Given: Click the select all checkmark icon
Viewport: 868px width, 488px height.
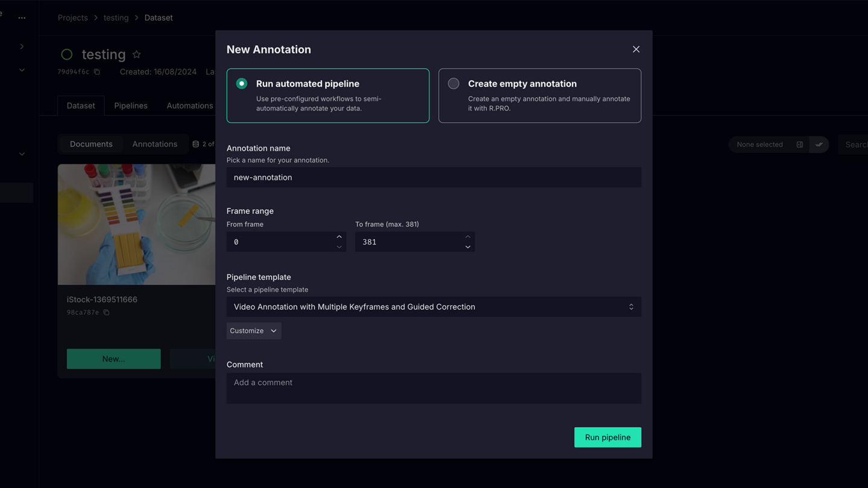Looking at the screenshot, I should click(x=819, y=145).
